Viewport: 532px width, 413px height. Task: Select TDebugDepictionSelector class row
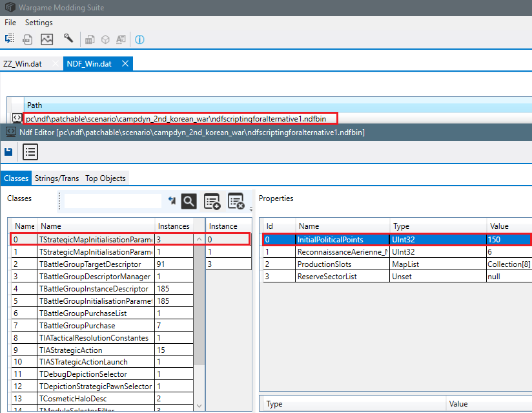click(102, 374)
